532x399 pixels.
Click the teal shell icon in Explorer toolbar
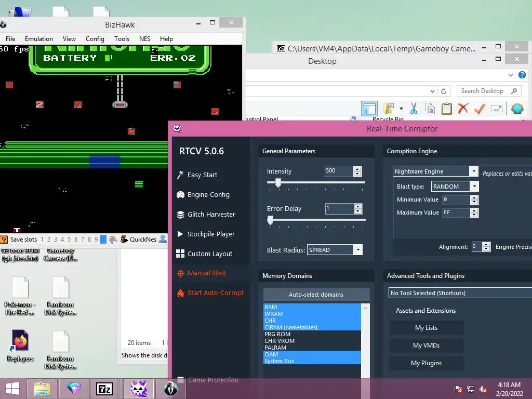pos(517,109)
